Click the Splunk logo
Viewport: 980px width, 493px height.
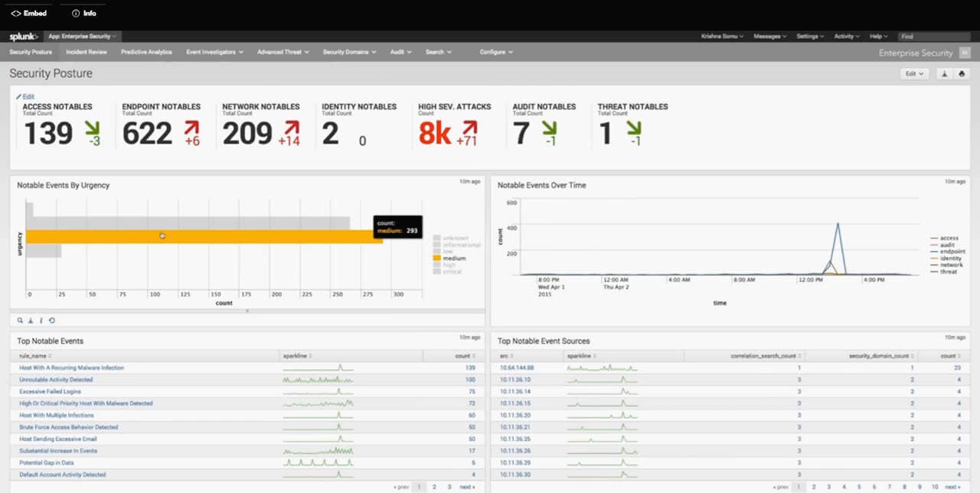tap(24, 36)
